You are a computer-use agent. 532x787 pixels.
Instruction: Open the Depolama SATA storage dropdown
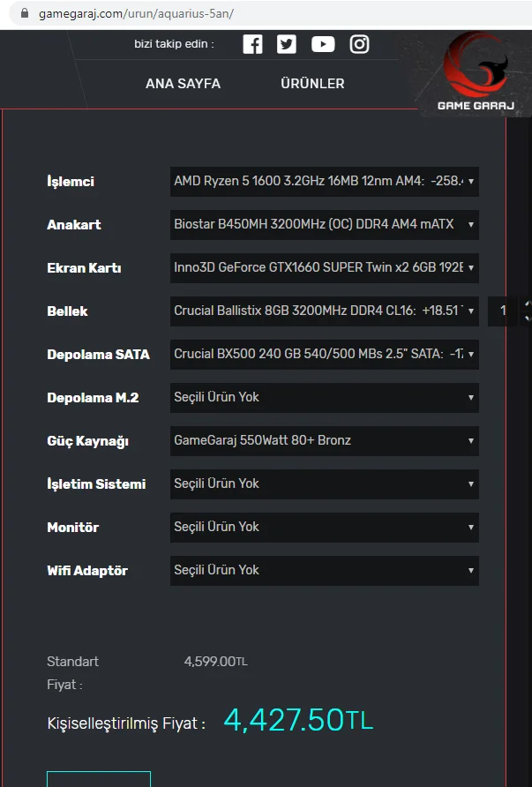pyautogui.click(x=324, y=354)
